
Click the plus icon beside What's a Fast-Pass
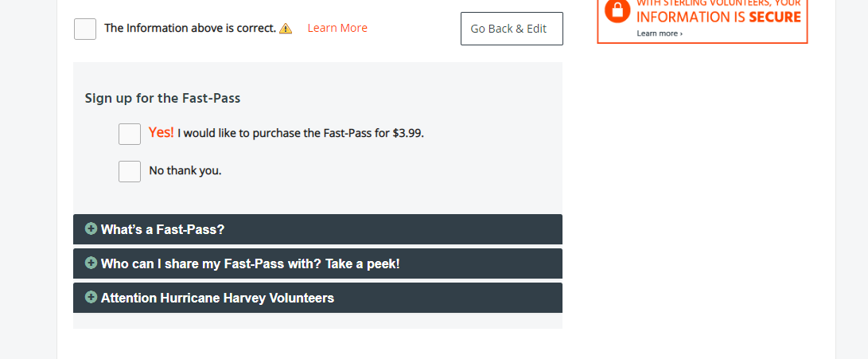click(91, 228)
